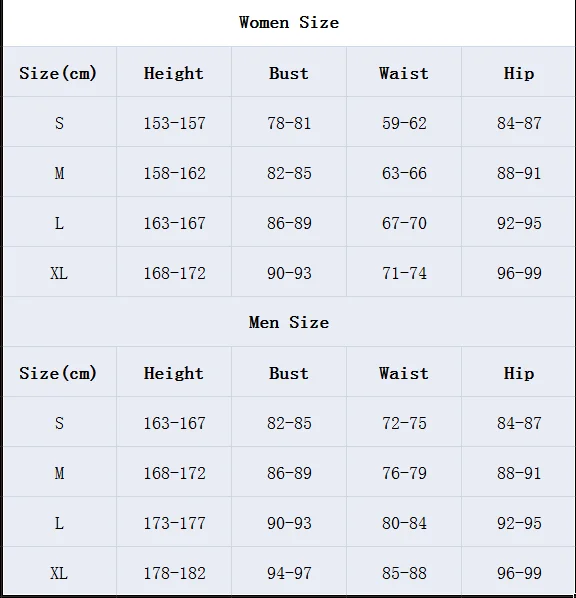Select the Women's Bust column header
Screen dimensions: 576x598
289,73
